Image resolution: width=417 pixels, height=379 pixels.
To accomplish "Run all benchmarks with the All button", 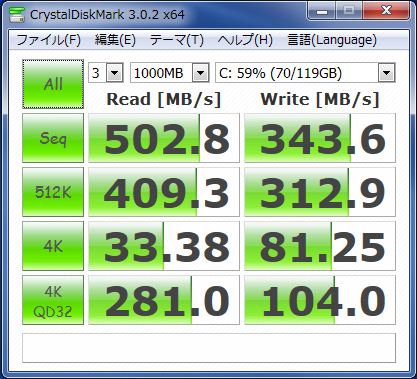I will [x=53, y=84].
